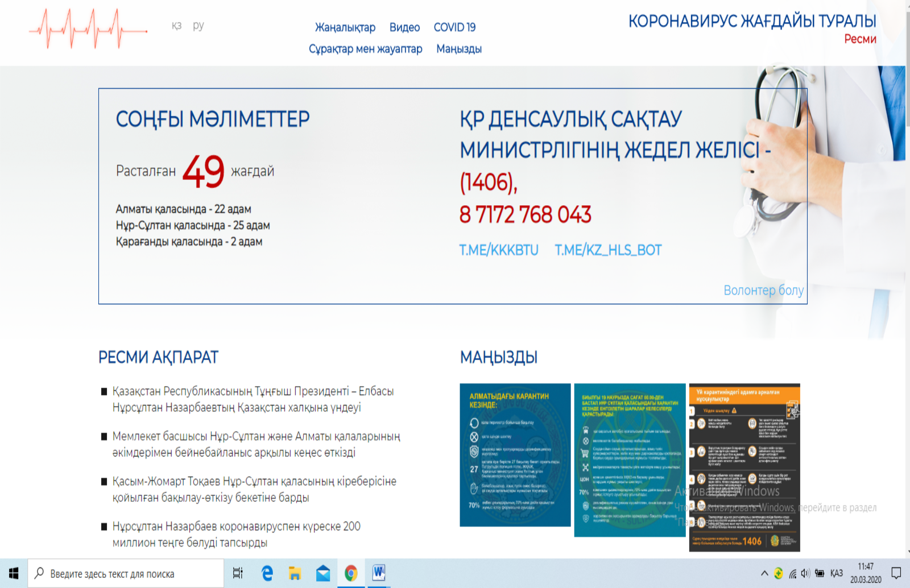Click the Қарағанды қаласында - 2 адам line

coord(189,242)
